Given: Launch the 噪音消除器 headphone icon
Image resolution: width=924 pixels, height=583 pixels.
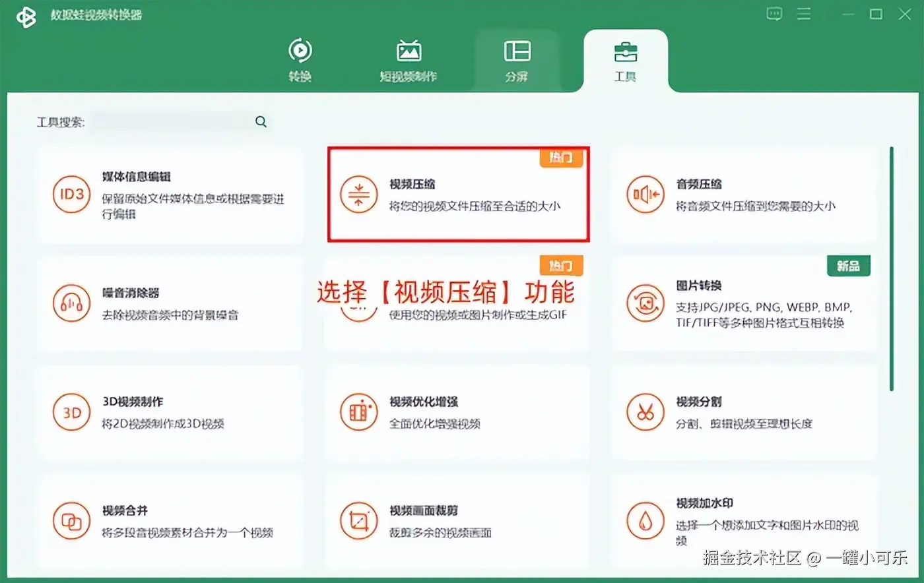Looking at the screenshot, I should click(x=71, y=303).
